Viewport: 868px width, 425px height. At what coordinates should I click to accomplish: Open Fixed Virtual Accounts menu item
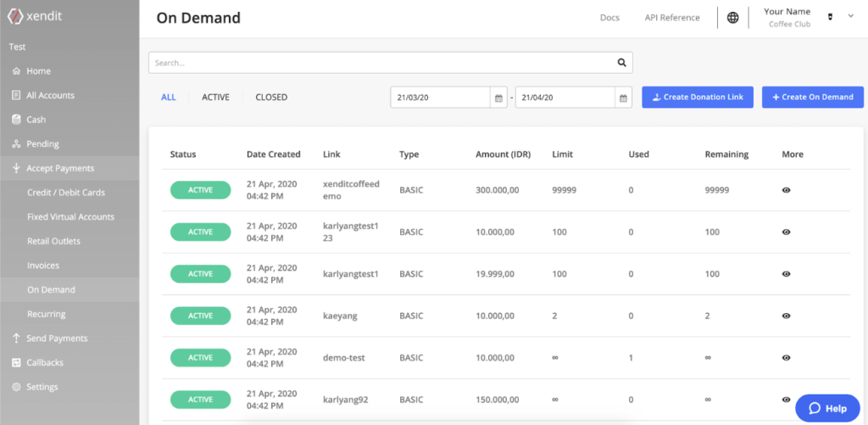(70, 217)
